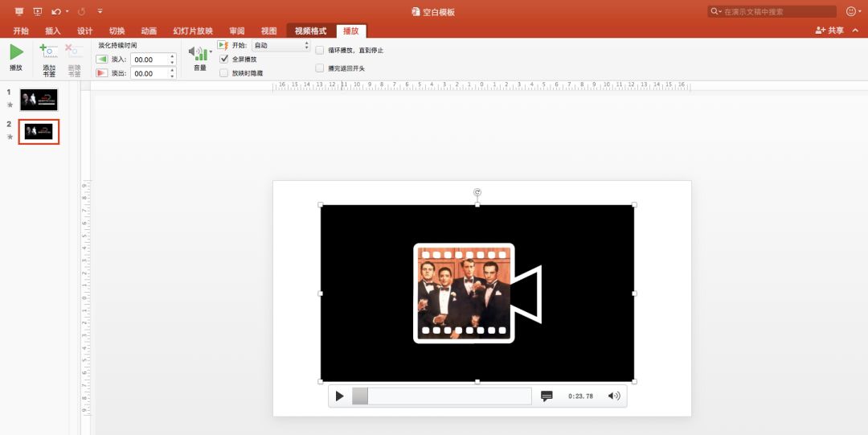Image resolution: width=868 pixels, height=435 pixels.
Task: Enable 循环播放，直到停止 (Loop) checkbox
Action: click(x=319, y=50)
